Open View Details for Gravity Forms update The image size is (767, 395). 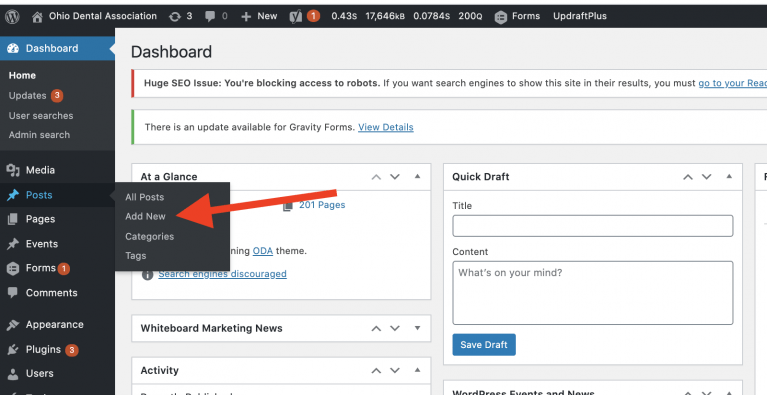385,128
